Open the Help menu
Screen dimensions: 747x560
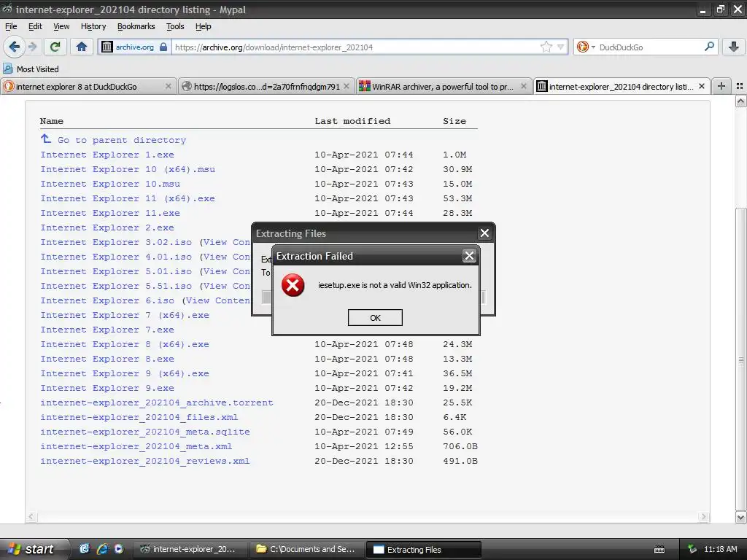[203, 26]
